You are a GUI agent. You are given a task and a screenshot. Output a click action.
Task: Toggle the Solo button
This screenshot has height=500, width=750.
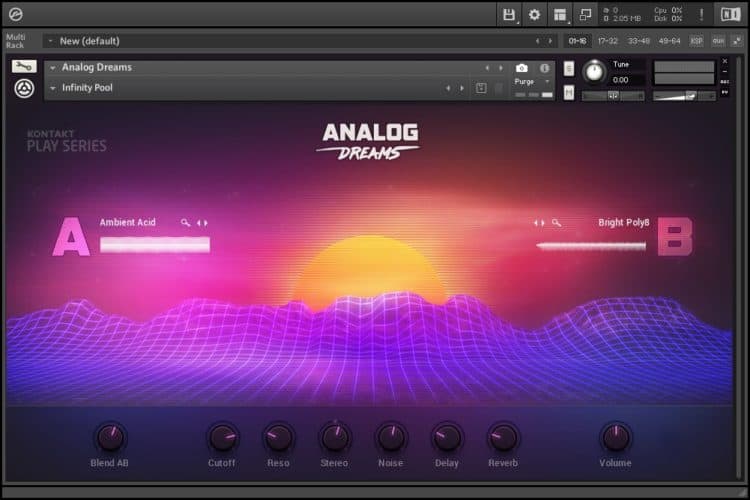569,68
